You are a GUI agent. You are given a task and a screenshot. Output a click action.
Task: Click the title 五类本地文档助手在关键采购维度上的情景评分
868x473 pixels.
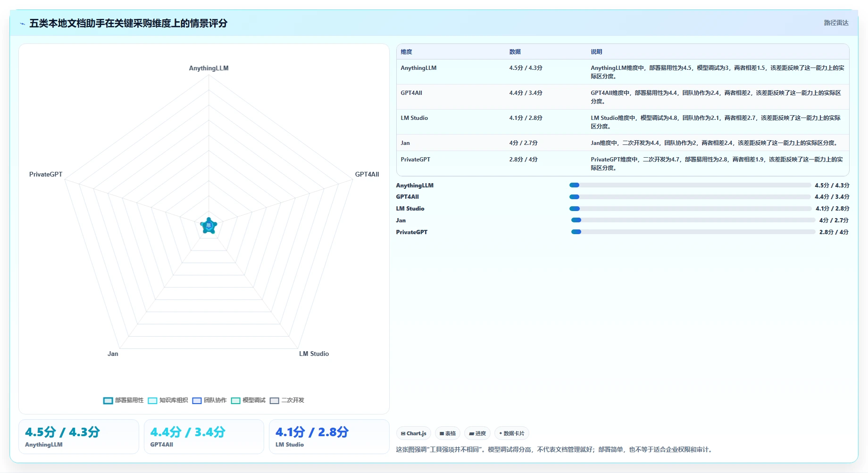tap(128, 23)
